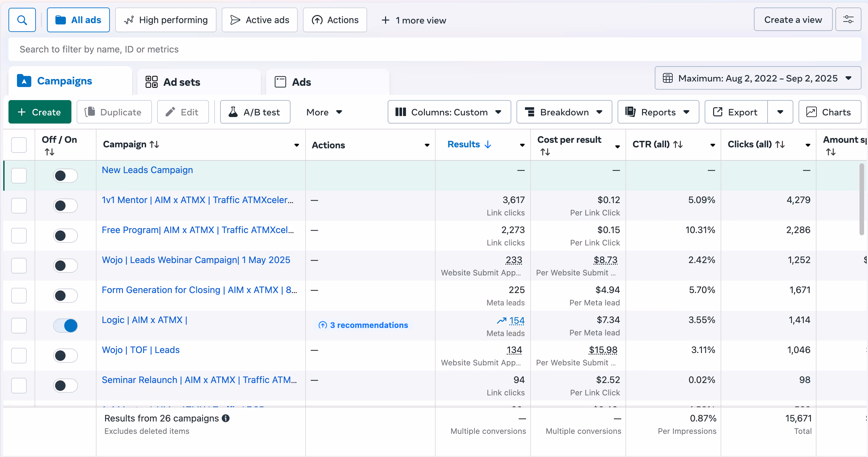Screen dimensions: 868x457
Task: Click the green Create button
Action: (40, 112)
